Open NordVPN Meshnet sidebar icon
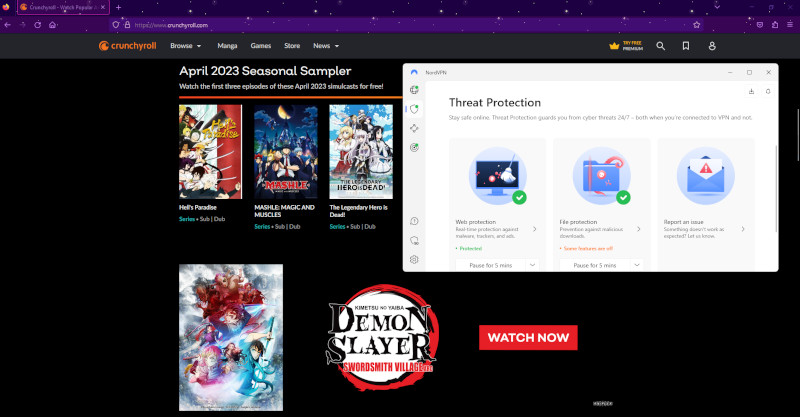 click(x=414, y=128)
